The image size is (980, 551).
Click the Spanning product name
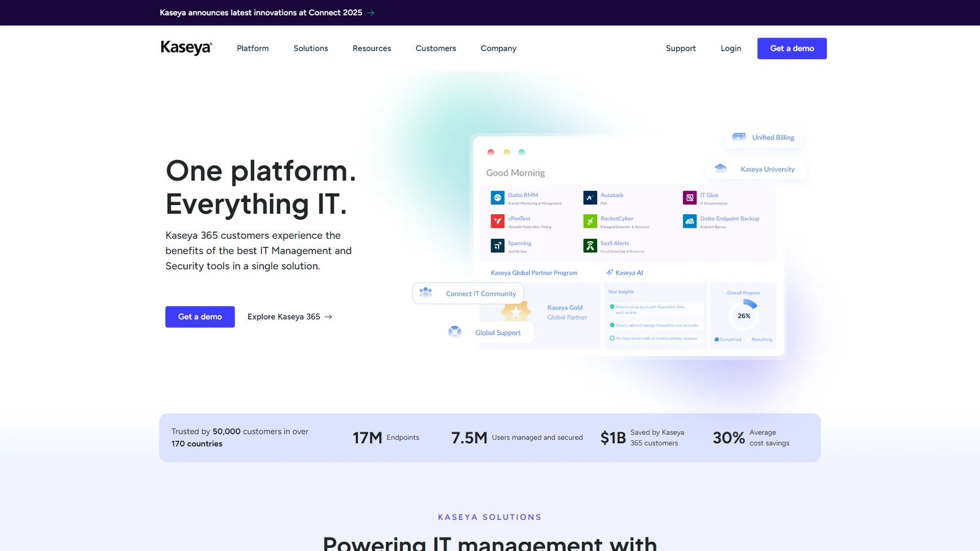[x=519, y=243]
